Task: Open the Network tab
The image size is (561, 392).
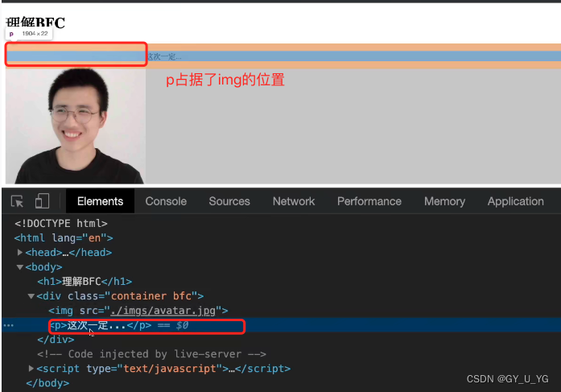Action: click(x=294, y=201)
